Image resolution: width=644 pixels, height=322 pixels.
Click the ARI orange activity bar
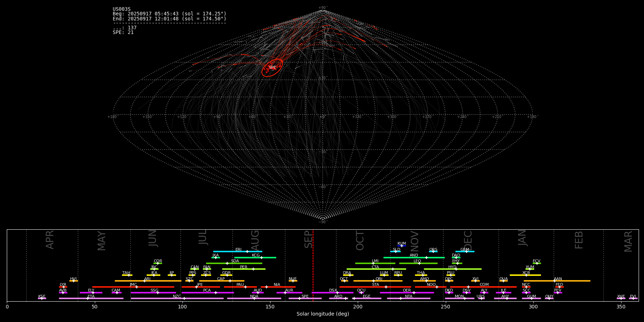coord(148,281)
